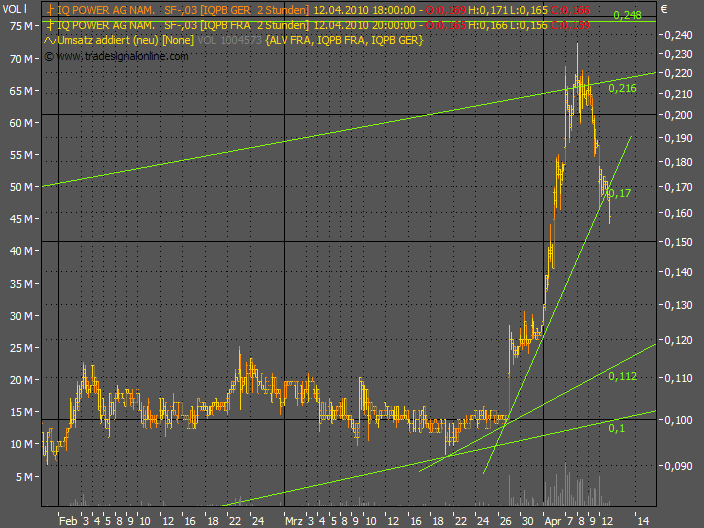Click the VOL I volume axis header
This screenshot has height=528, width=704.
[x=14, y=8]
